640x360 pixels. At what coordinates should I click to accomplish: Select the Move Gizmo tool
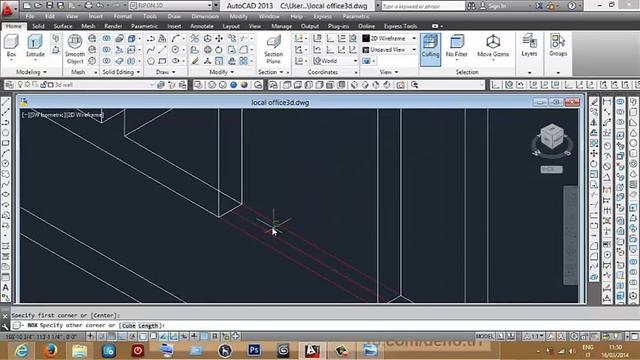pyautogui.click(x=493, y=46)
